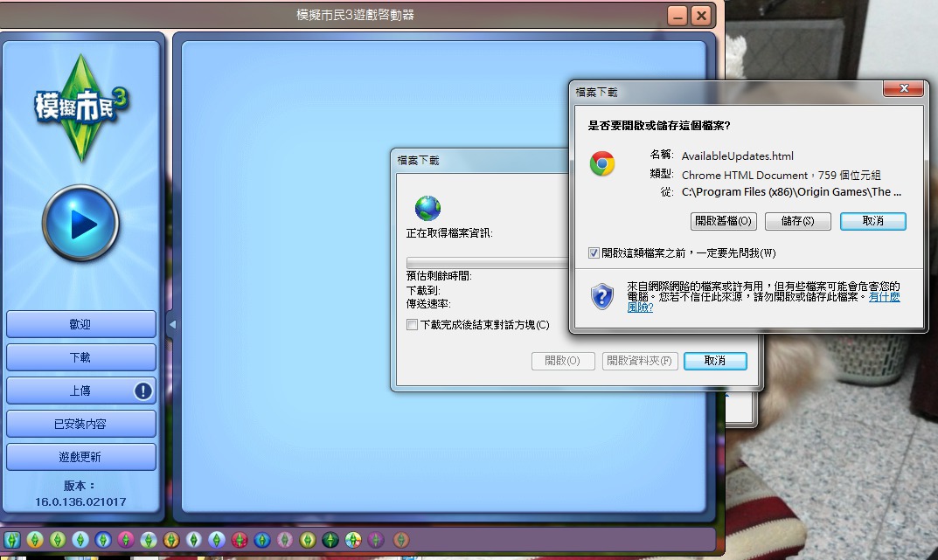Image resolution: width=938 pixels, height=560 pixels.
Task: Select the orange-brown plumbob pack icon
Action: click(171, 540)
